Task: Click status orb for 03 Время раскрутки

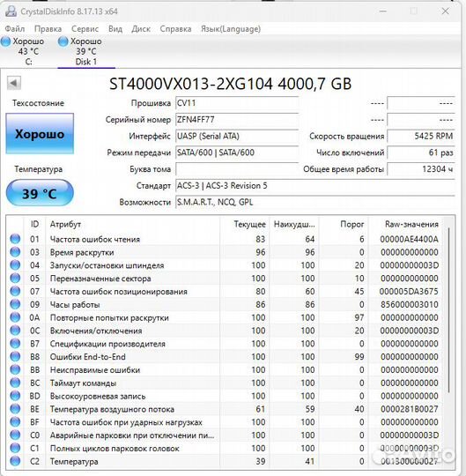Action: (15, 252)
